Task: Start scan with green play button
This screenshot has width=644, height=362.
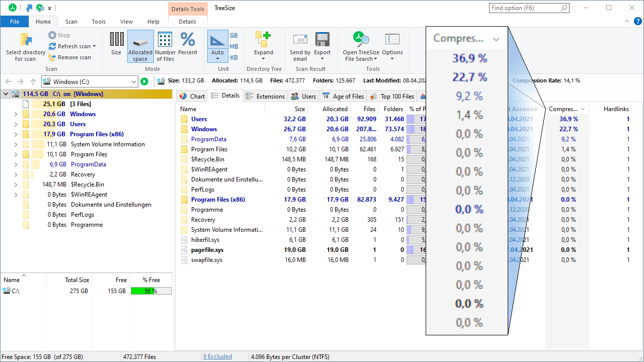Action: [x=144, y=81]
